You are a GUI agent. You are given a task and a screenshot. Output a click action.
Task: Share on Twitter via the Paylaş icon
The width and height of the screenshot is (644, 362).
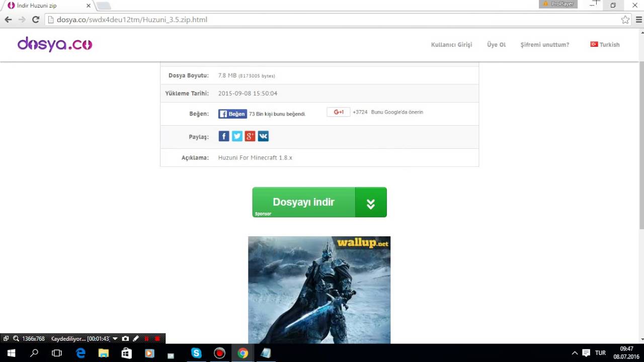click(237, 136)
